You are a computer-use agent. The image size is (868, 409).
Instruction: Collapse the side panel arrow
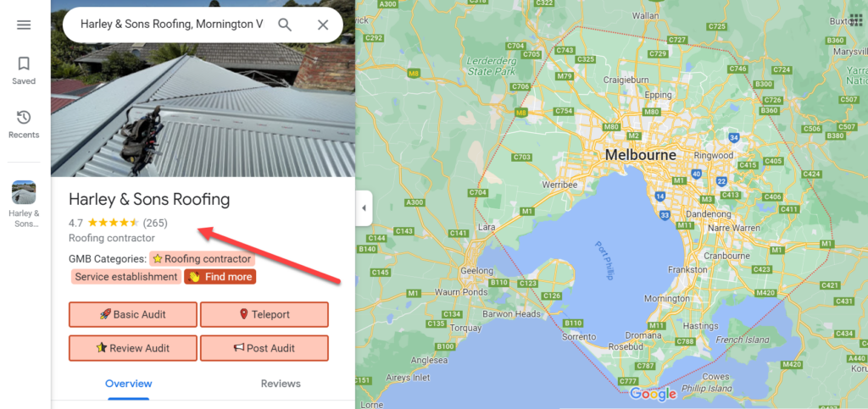[364, 207]
